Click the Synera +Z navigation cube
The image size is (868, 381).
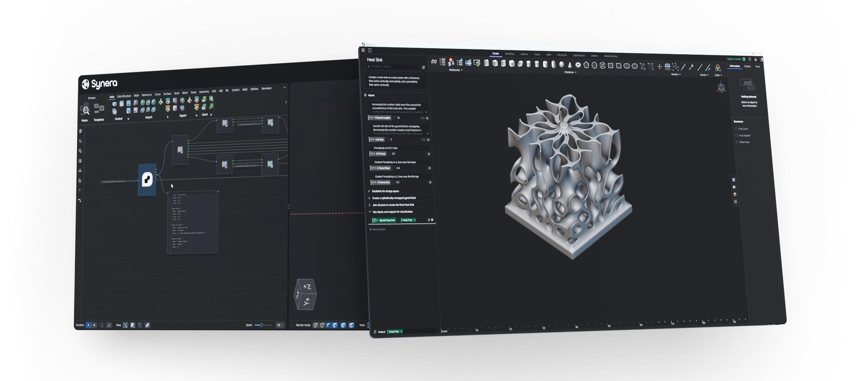[306, 294]
